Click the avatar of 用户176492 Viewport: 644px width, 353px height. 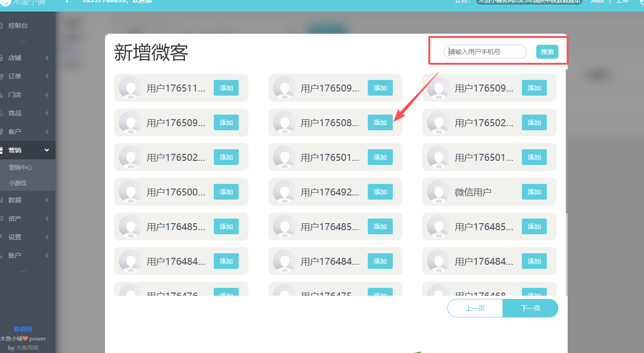(x=284, y=192)
